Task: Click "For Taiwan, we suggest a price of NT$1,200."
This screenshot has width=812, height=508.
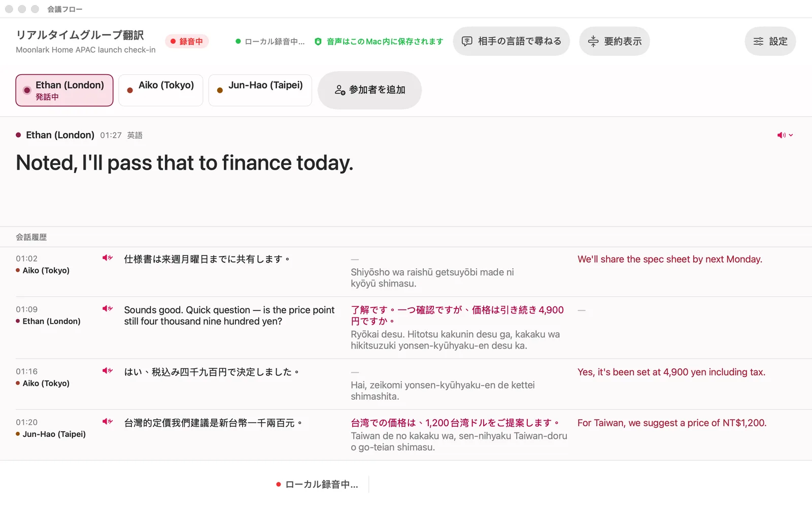Action: click(x=672, y=423)
